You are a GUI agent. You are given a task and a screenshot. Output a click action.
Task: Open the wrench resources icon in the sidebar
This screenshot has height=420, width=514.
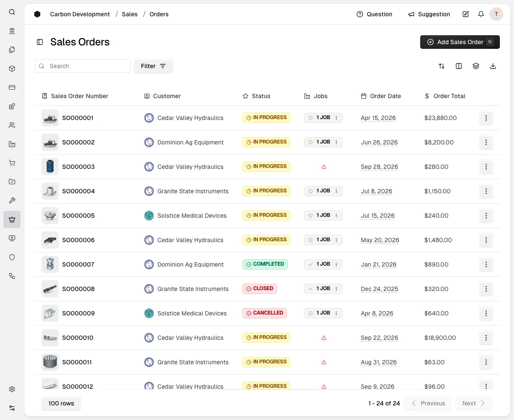click(12, 201)
